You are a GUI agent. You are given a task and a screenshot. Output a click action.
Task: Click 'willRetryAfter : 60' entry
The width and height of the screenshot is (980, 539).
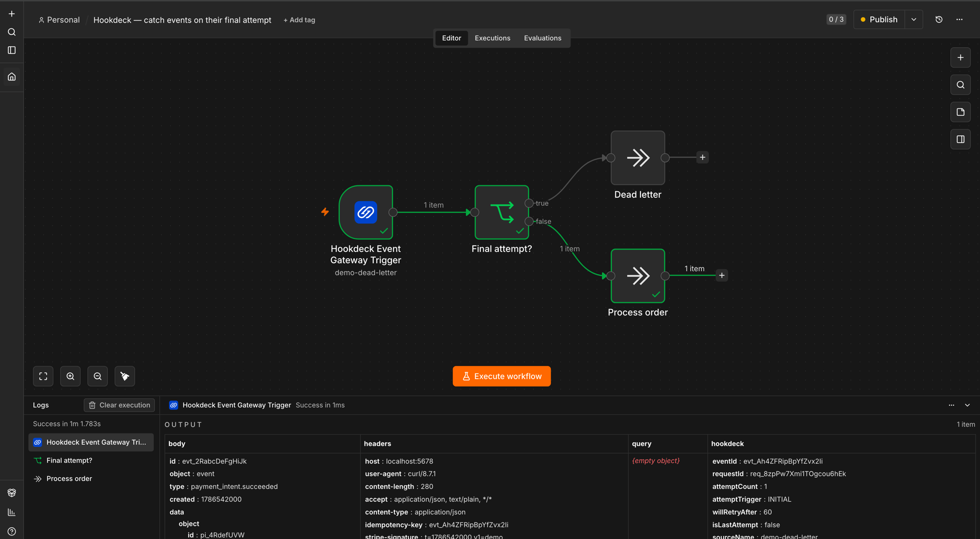pos(742,512)
